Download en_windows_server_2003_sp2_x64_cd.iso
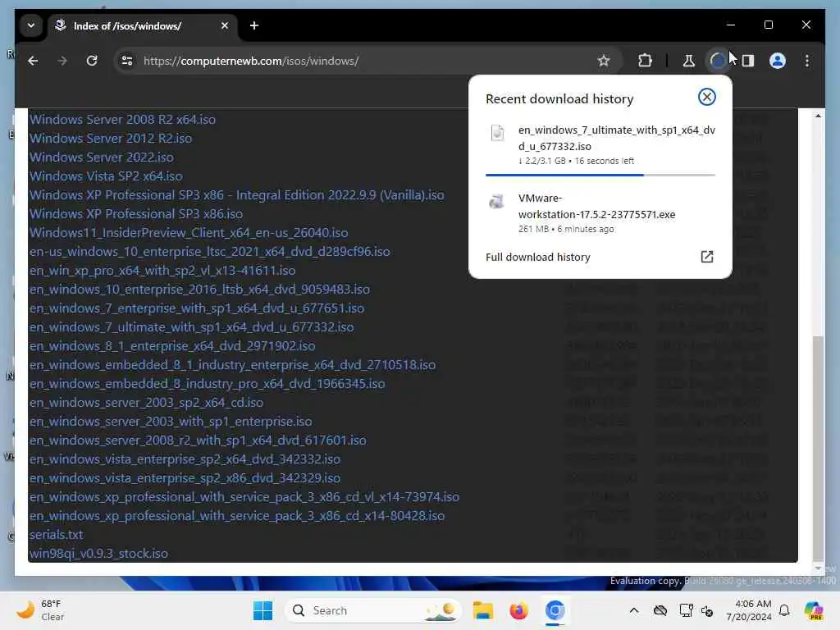The height and width of the screenshot is (630, 840). (146, 402)
